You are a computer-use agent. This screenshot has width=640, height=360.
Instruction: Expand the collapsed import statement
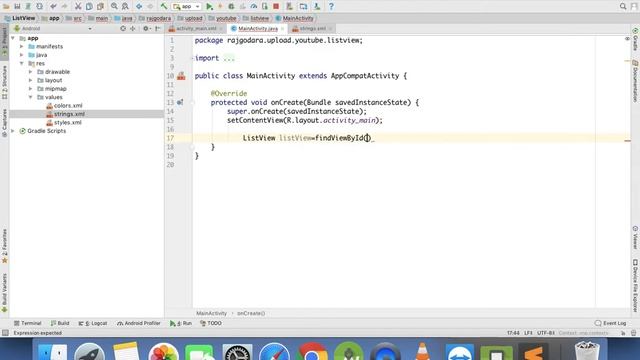click(229, 58)
